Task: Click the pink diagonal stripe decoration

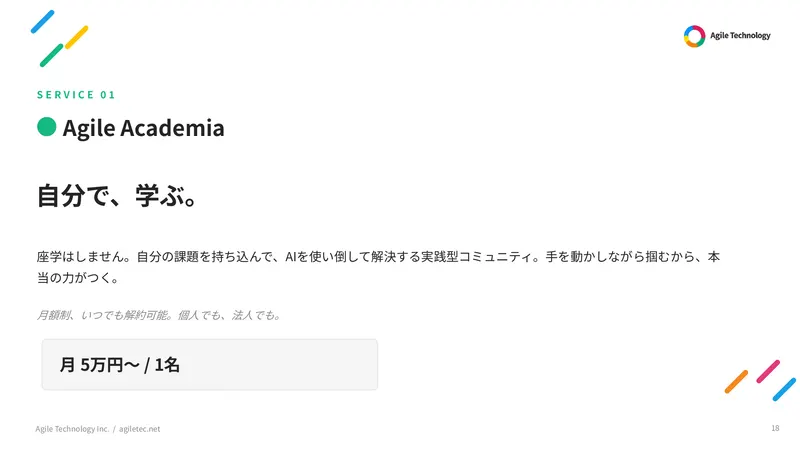Action: [768, 371]
